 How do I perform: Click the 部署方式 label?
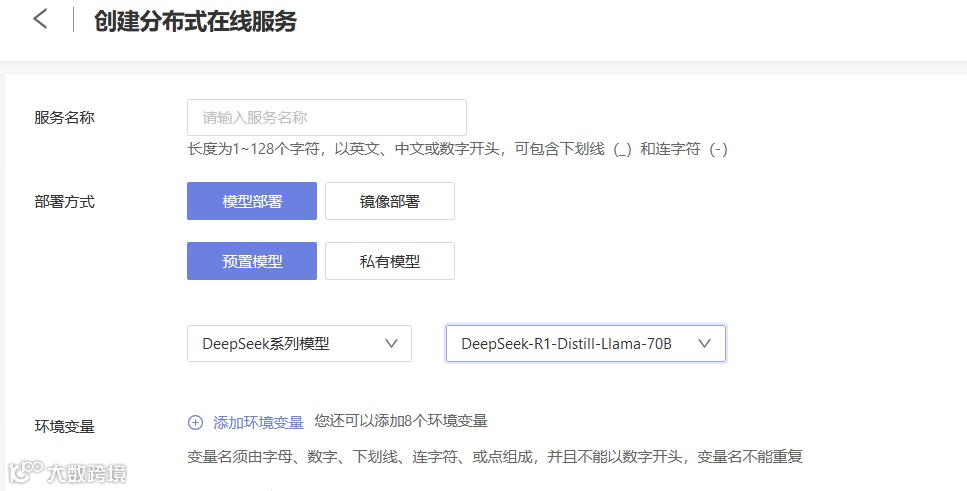[64, 202]
